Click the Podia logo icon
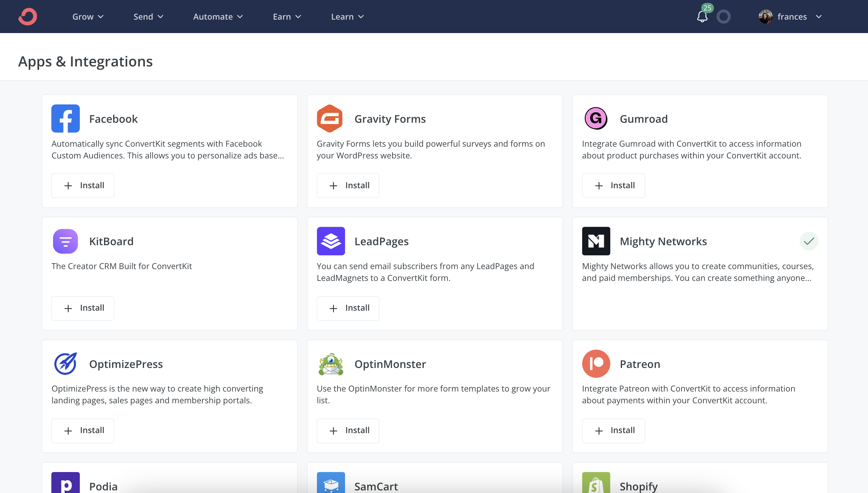This screenshot has width=868, height=493. pyautogui.click(x=66, y=483)
